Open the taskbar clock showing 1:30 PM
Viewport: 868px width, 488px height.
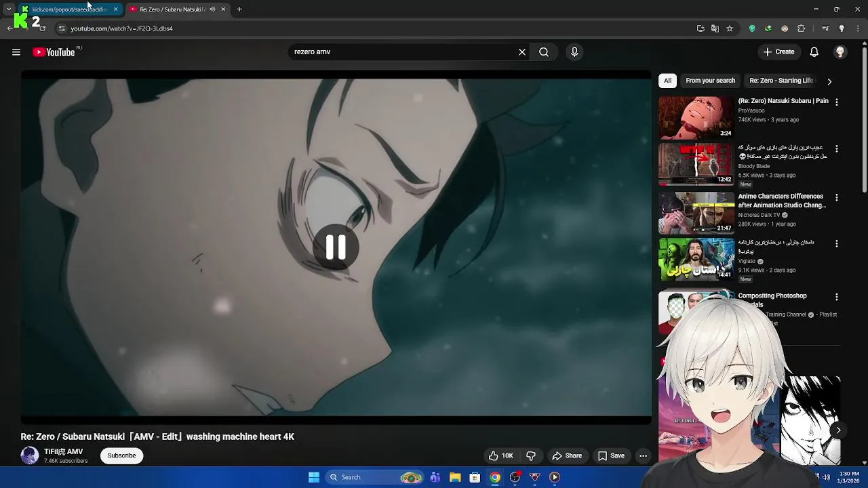849,477
